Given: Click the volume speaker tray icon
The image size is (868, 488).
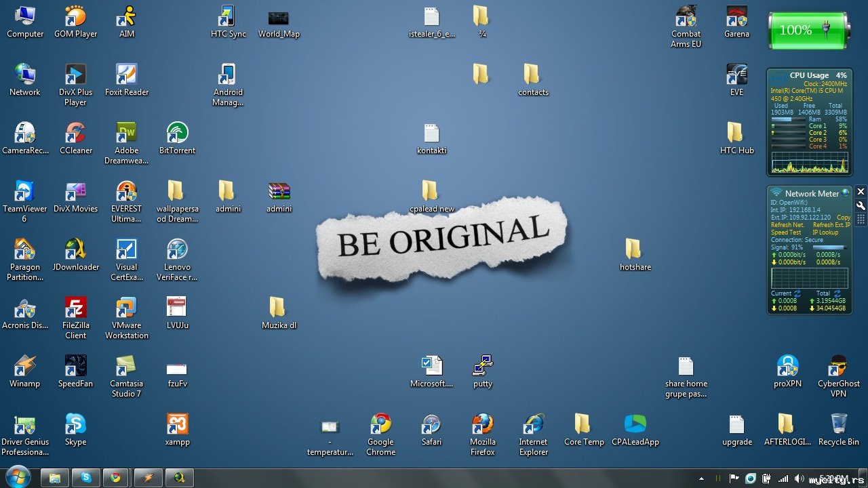Looking at the screenshot, I should point(800,479).
